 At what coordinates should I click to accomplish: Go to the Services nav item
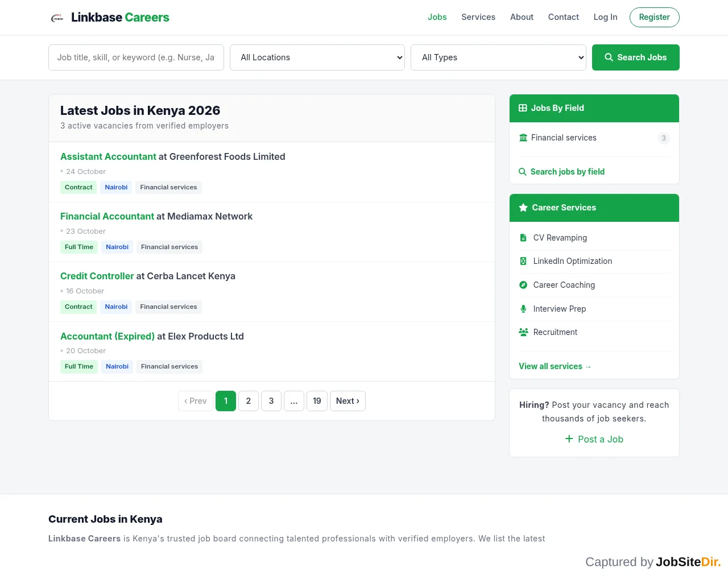pos(478,17)
